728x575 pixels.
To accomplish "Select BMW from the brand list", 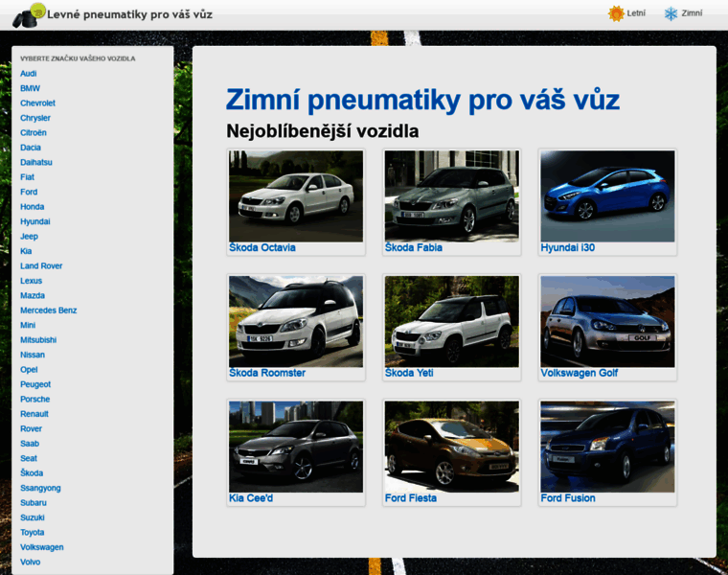I will (x=31, y=88).
